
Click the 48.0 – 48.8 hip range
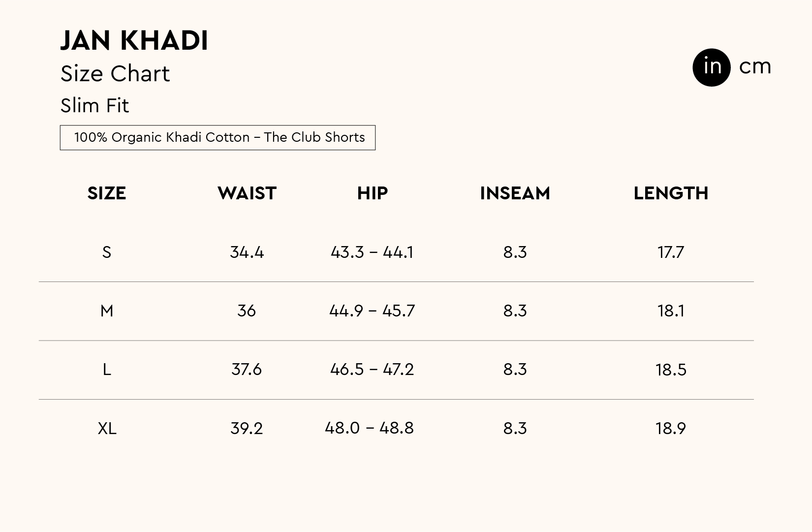[369, 428]
